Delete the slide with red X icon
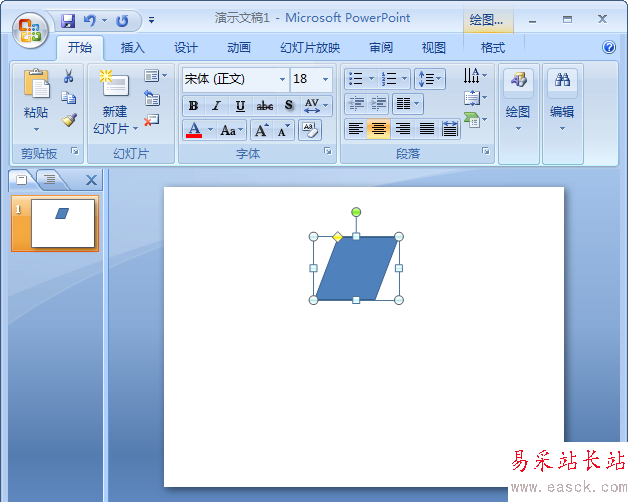Image resolution: width=628 pixels, height=502 pixels. tap(151, 120)
